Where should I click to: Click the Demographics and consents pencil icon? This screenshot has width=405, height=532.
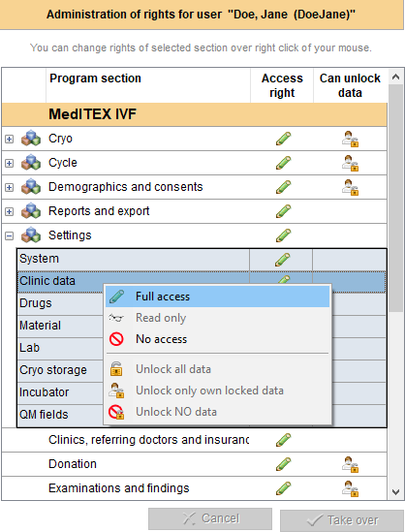coord(283,187)
